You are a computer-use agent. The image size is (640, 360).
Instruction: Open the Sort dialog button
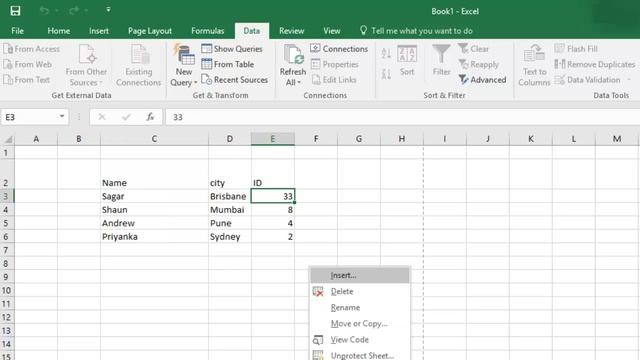pos(407,60)
